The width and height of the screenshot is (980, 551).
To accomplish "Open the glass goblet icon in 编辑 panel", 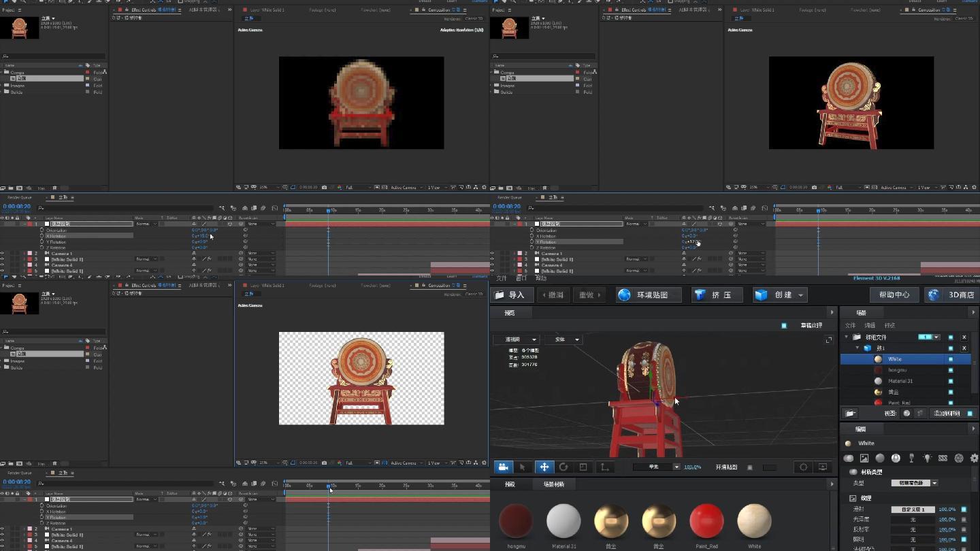I will (911, 458).
